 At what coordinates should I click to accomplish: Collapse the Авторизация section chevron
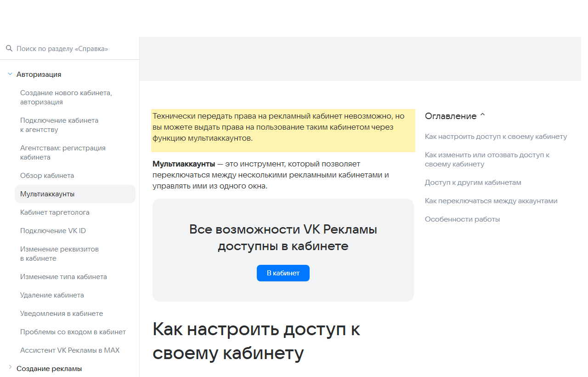10,74
